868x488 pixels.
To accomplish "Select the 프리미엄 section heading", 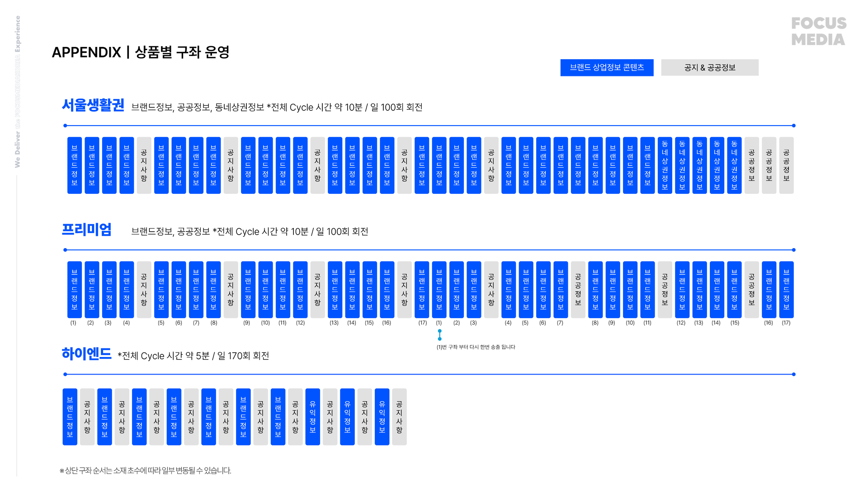I will click(86, 230).
